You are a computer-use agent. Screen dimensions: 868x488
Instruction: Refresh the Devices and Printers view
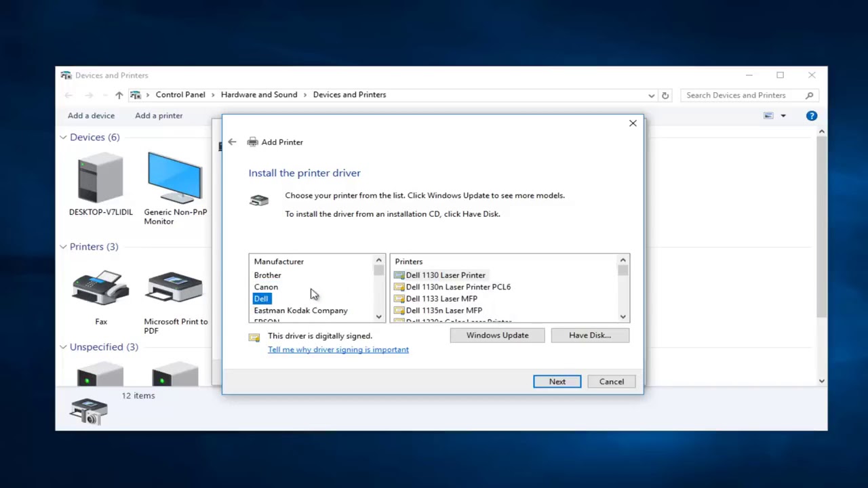pos(665,96)
